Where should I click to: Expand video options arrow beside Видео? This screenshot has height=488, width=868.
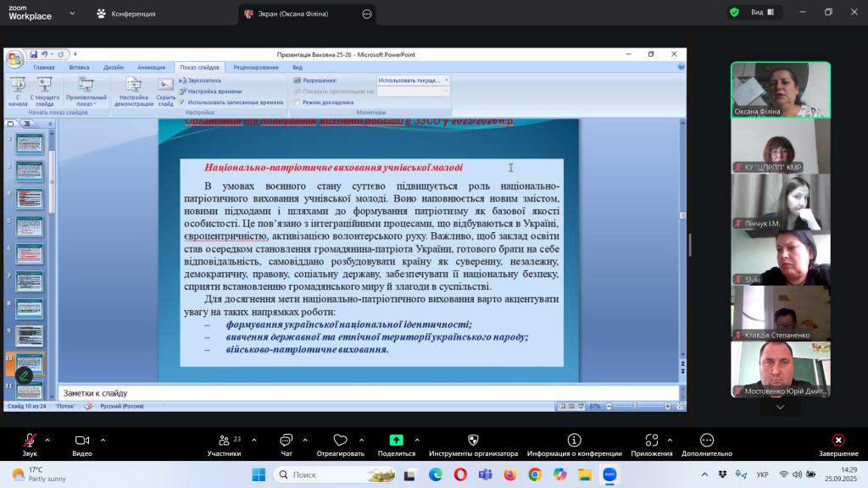103,440
